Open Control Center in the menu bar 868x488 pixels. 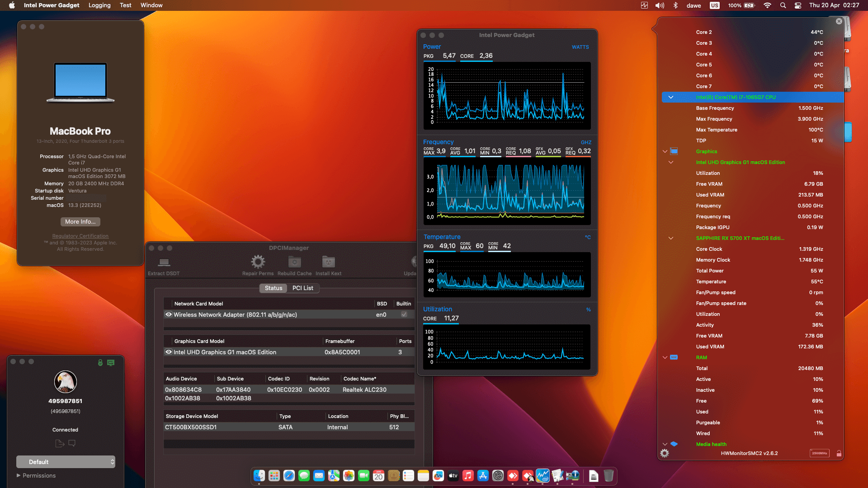click(x=798, y=5)
